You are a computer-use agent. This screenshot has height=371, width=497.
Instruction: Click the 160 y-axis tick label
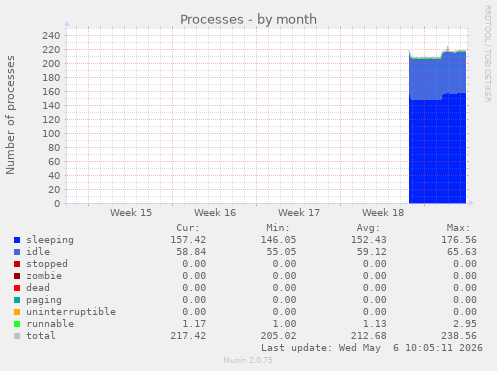click(x=51, y=91)
